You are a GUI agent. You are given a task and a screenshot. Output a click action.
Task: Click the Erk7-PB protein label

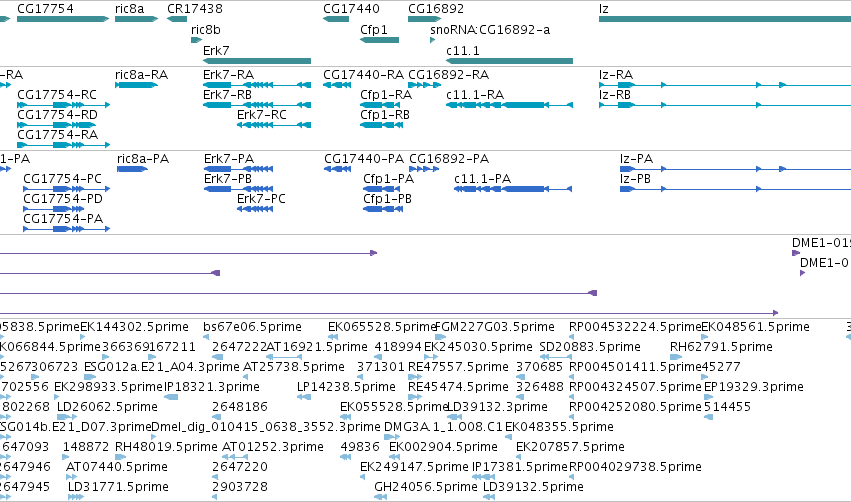[228, 179]
